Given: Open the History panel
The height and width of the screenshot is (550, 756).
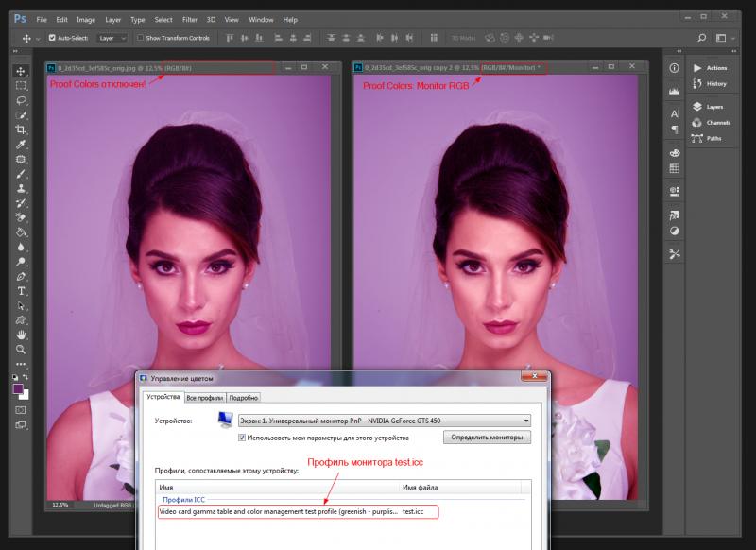Looking at the screenshot, I should tap(710, 84).
